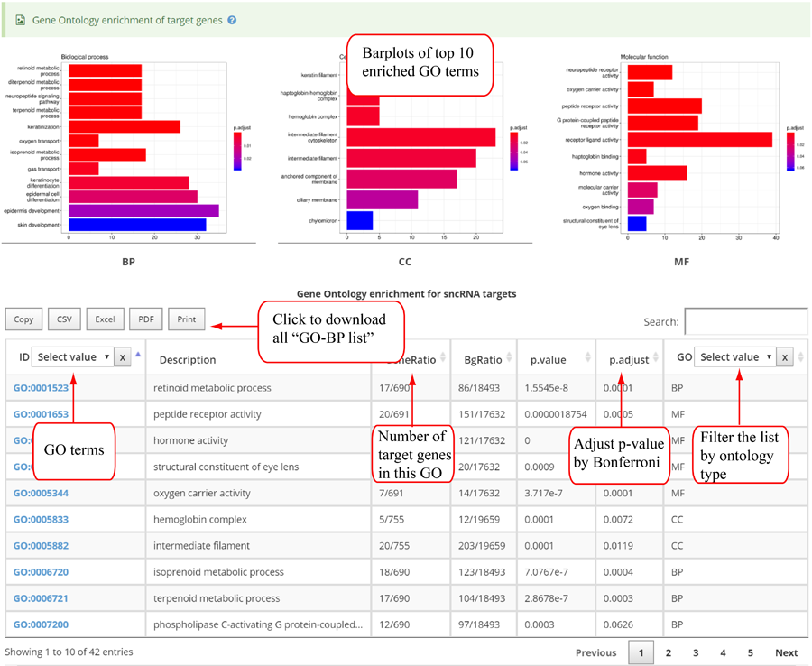Click the image icon beside Gene Ontology title
The height and width of the screenshot is (666, 812).
(x=20, y=19)
